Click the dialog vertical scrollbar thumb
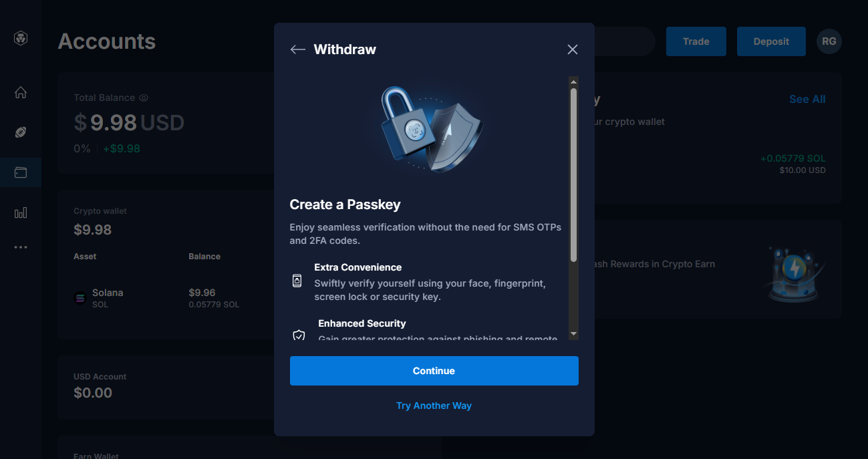This screenshot has height=459, width=868. [573, 174]
